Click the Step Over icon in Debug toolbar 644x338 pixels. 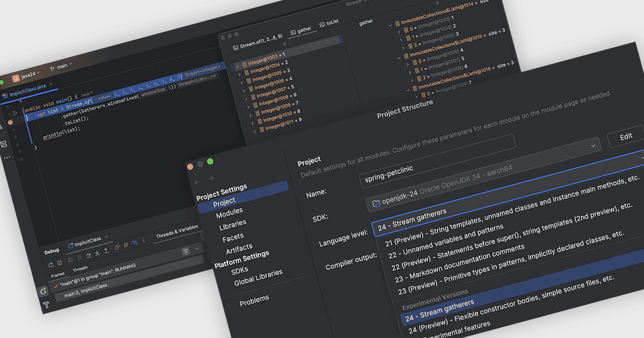pos(89,255)
